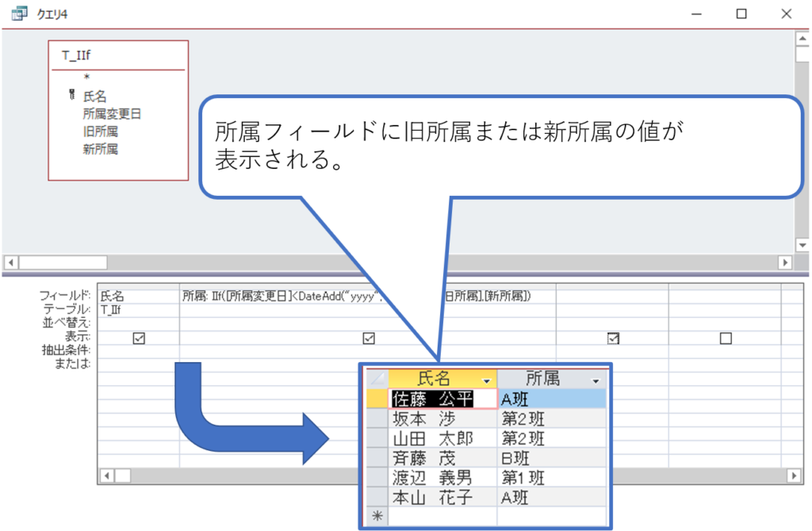Click the 所属: IIf expression field cell

tap(368, 296)
